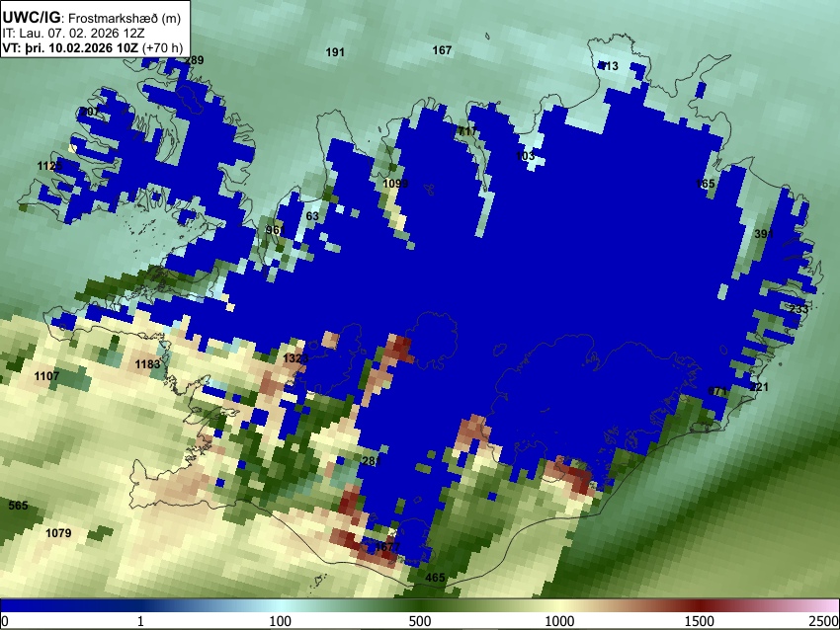Viewport: 840px width, 630px height.
Task: Click the map value 103
Action: [525, 156]
